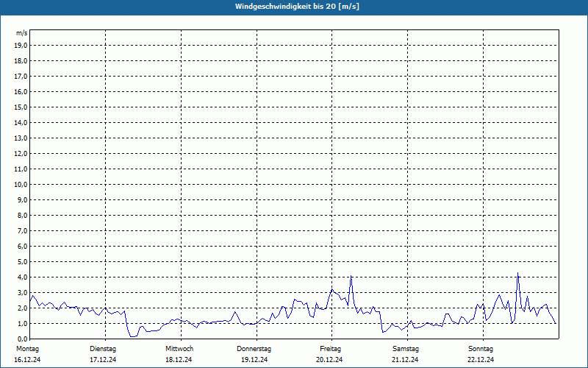Click the date 18.12.24
The width and height of the screenshot is (588, 368).
[179, 360]
